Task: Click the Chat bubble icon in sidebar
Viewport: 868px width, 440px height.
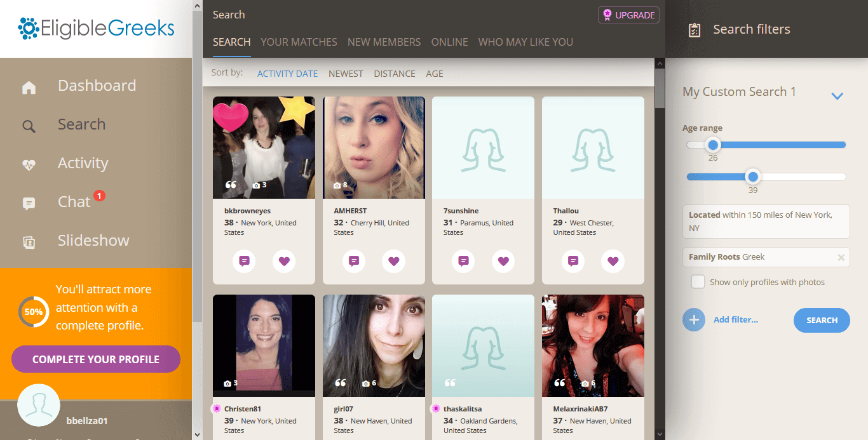Action: pos(29,204)
